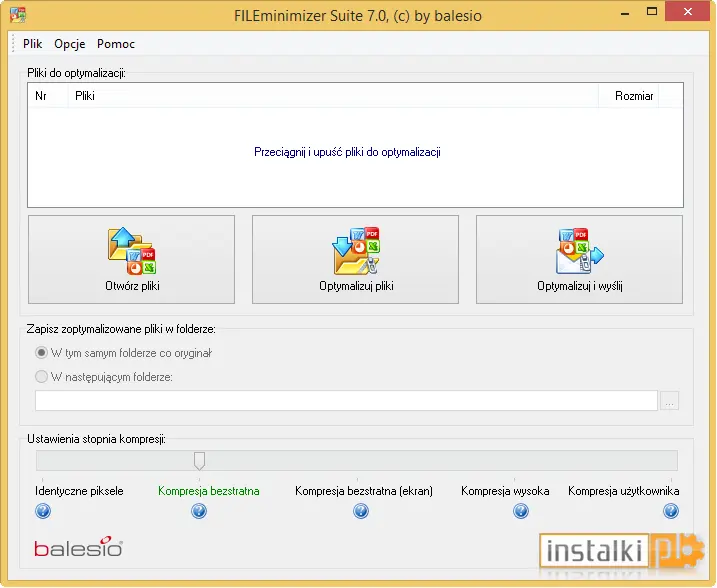Click the Nr column header
Viewport: 717px width, 588px height.
click(x=48, y=96)
